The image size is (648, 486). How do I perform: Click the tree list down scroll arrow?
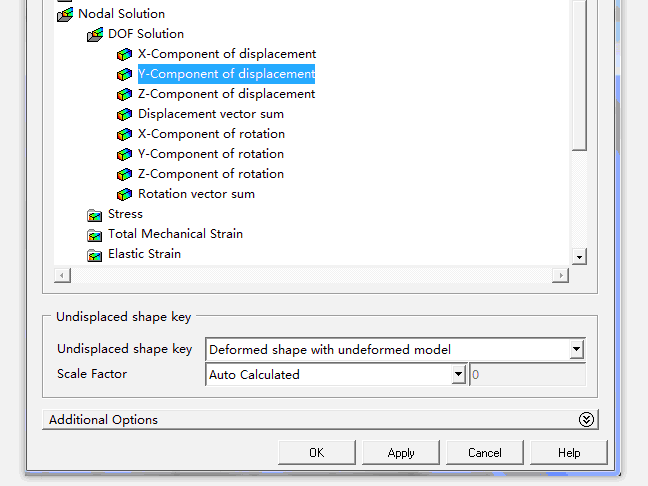(579, 257)
